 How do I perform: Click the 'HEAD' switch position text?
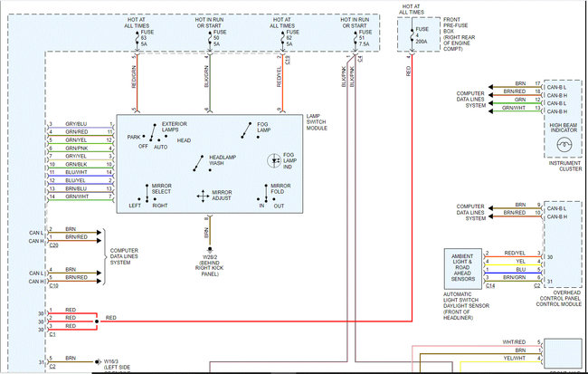coord(184,140)
